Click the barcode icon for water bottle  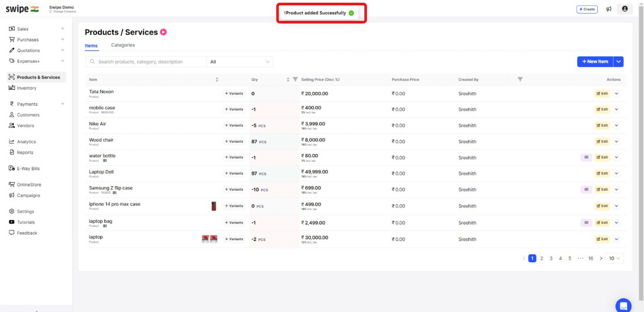click(x=586, y=157)
